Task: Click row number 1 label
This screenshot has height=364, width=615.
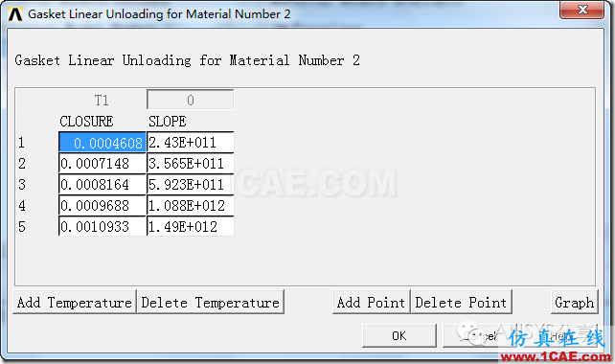Action: [x=22, y=143]
